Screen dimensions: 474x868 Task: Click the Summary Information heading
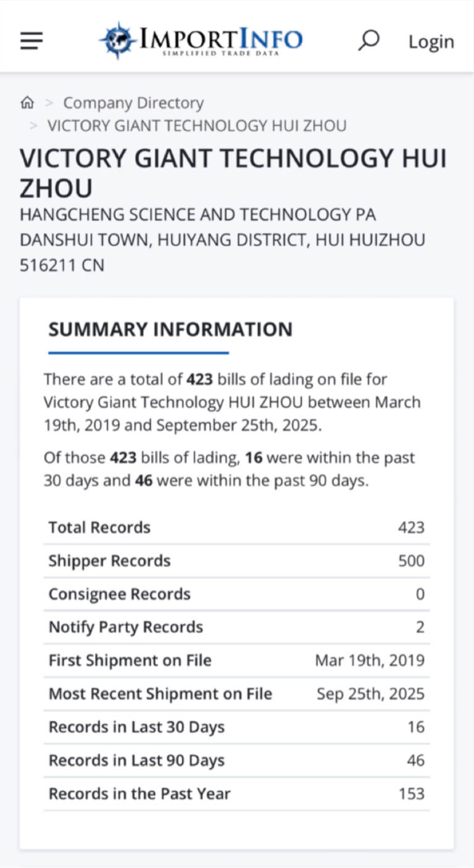coord(170,329)
